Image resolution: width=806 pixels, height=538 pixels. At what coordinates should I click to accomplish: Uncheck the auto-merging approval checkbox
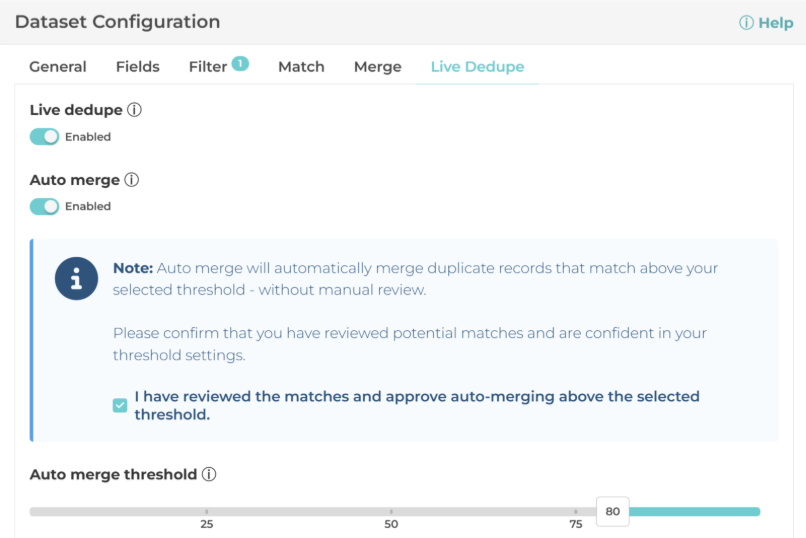[120, 405]
